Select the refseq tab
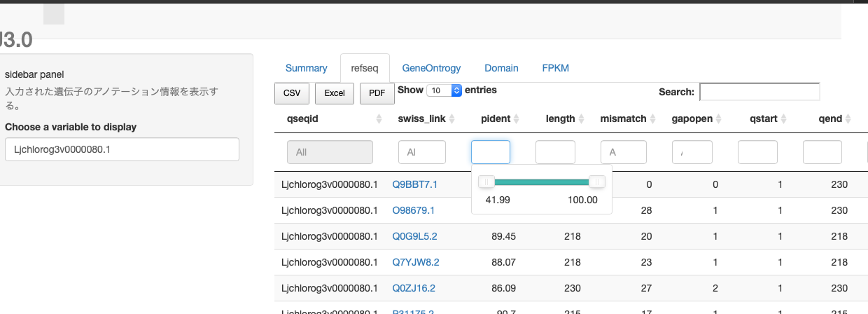868x314 pixels. (x=365, y=68)
